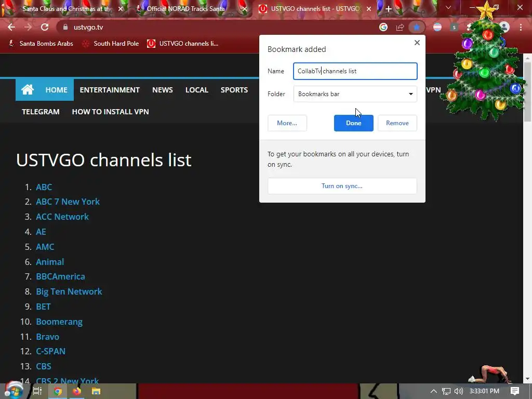Open the ABC channel link
532x399 pixels.
click(44, 187)
